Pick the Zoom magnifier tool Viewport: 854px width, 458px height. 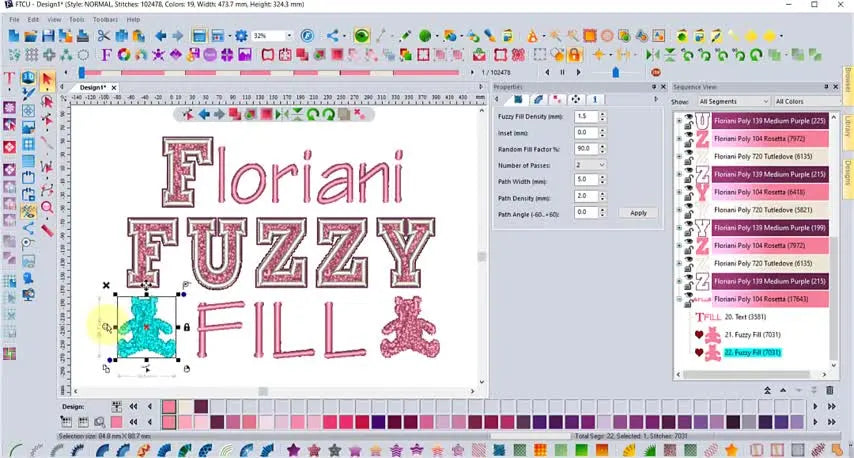point(47,207)
